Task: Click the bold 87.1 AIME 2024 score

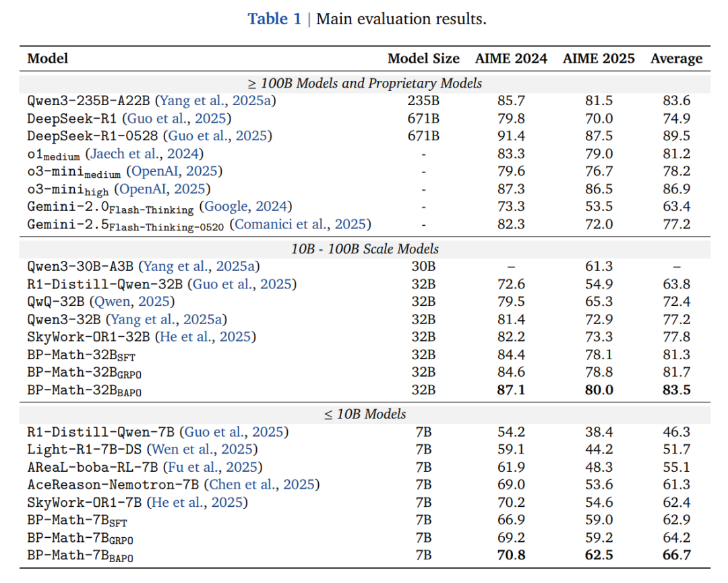Action: coord(511,390)
